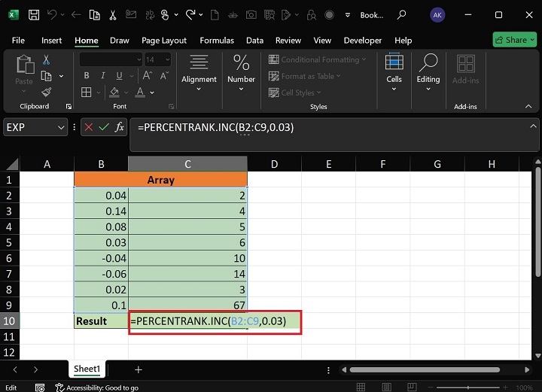Switch to the Page Layout tab

[164, 40]
